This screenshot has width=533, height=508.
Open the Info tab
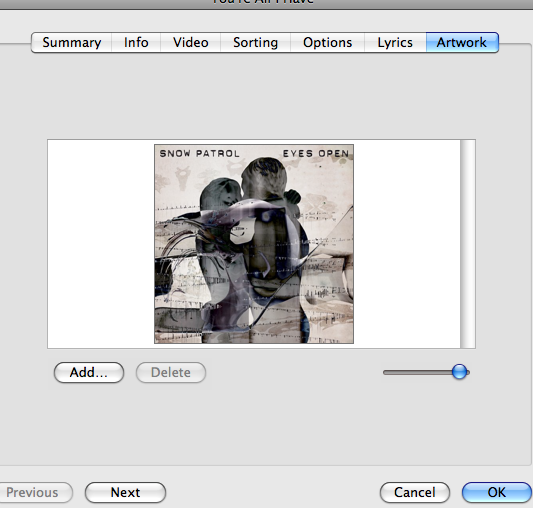tap(136, 43)
